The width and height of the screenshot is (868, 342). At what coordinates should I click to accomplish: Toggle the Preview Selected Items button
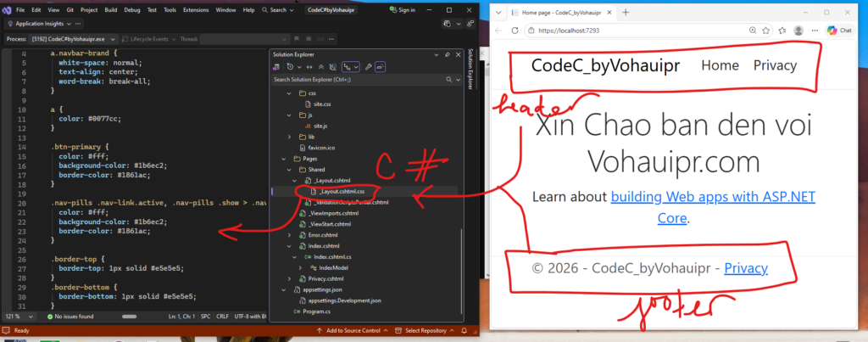(x=381, y=66)
